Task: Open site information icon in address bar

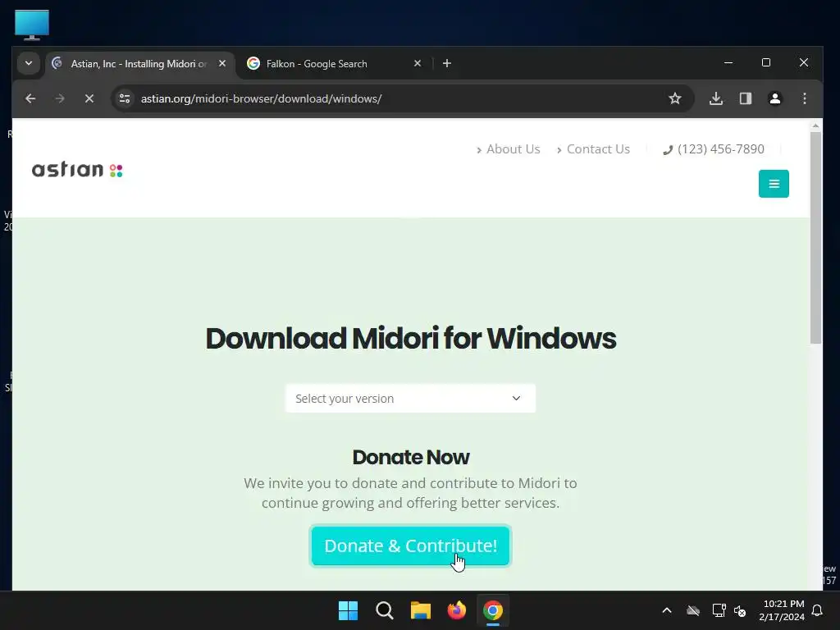Action: [125, 98]
